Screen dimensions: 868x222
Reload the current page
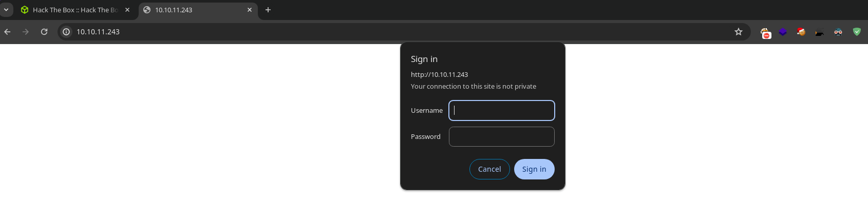tap(44, 32)
